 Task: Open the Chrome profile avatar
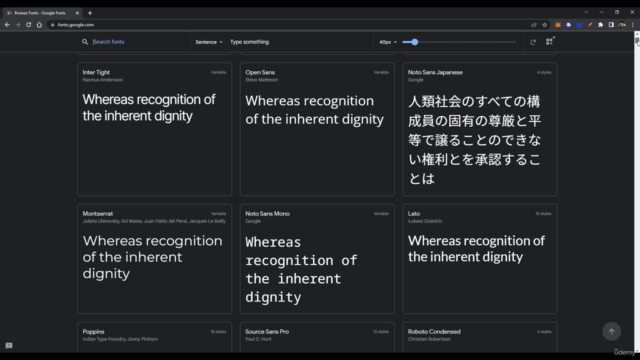tap(622, 25)
